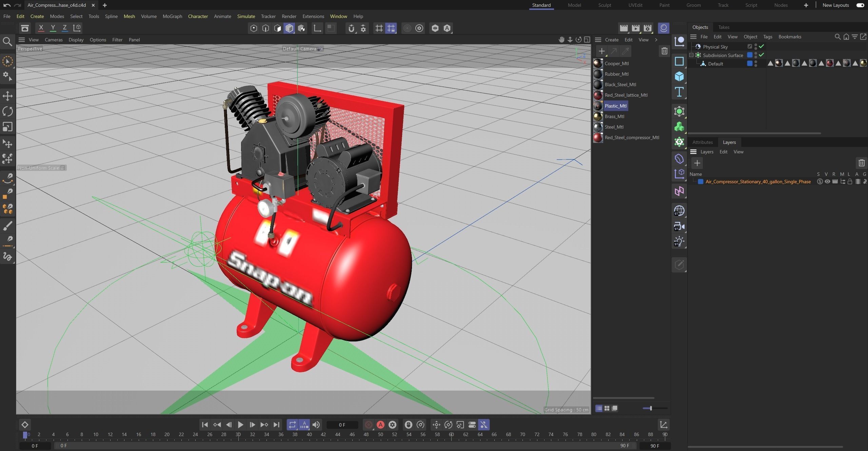
Task: Toggle the sound speaker icon in timeline
Action: tap(316, 425)
